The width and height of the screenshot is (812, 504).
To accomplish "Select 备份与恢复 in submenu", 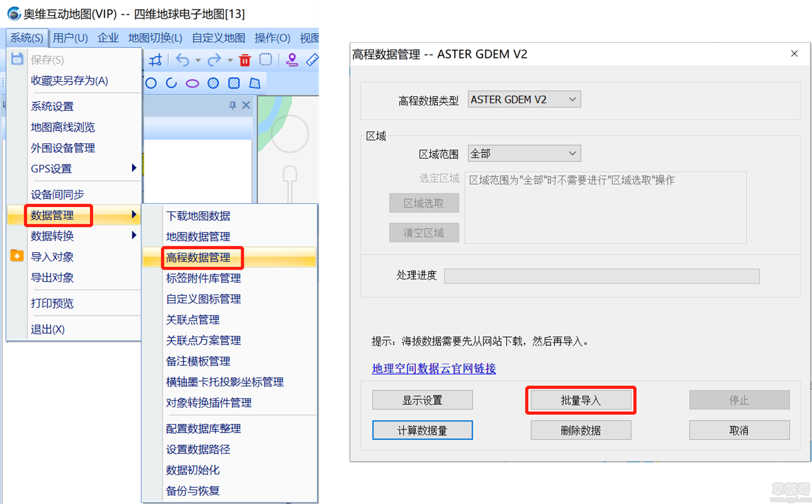I will click(x=229, y=491).
